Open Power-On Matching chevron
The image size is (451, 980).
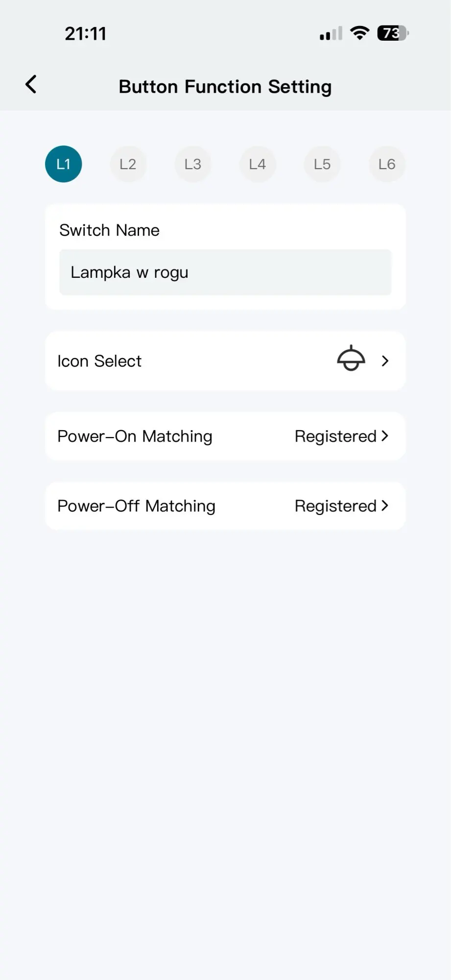(x=385, y=436)
